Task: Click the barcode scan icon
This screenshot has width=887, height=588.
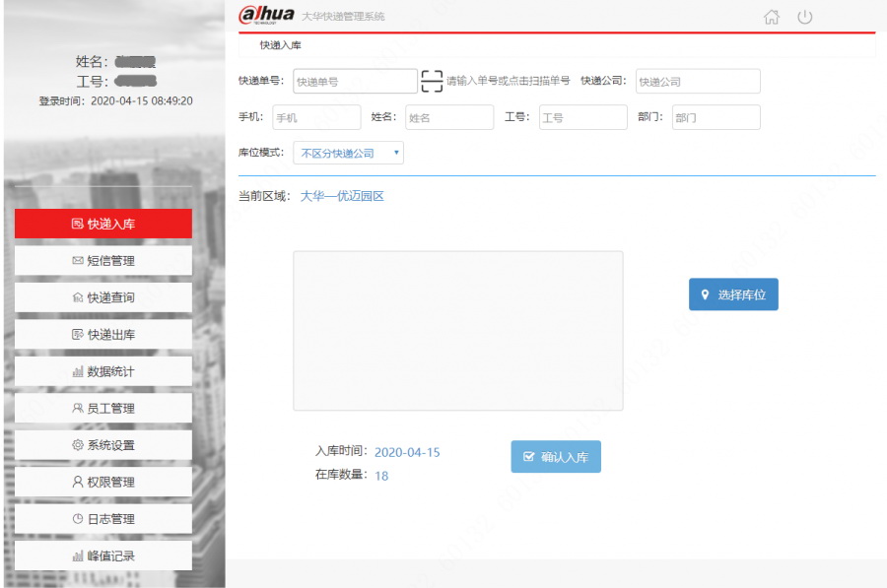Action: coord(432,81)
